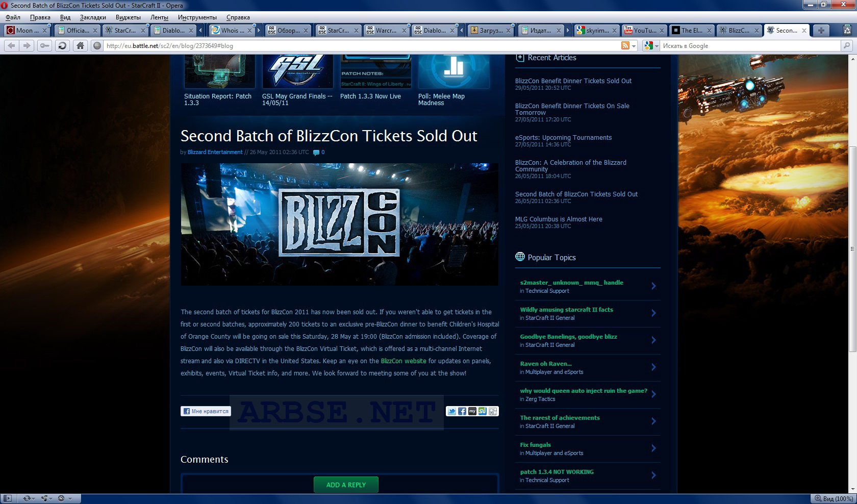
Task: Open RSS feed dropdown arrow
Action: (x=634, y=46)
